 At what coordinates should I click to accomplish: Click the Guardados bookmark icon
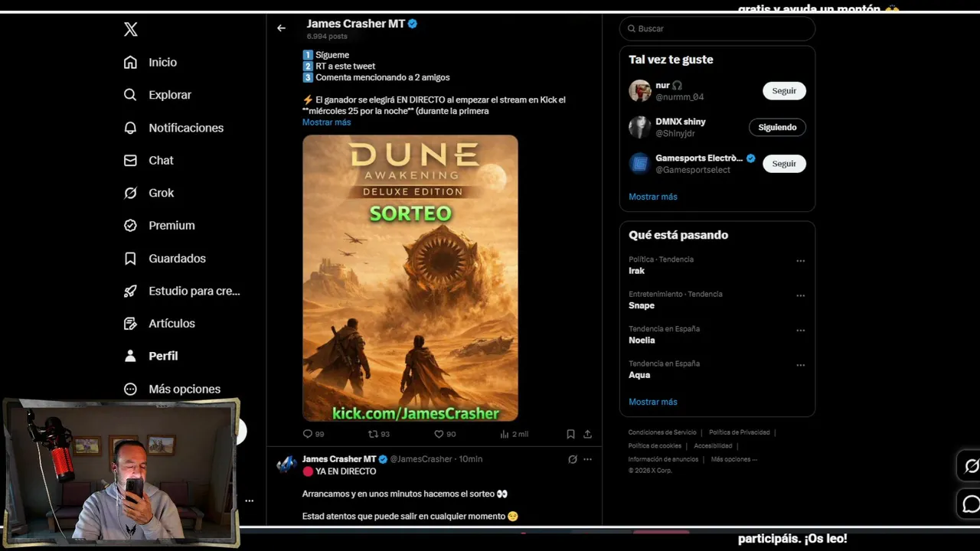(x=130, y=259)
